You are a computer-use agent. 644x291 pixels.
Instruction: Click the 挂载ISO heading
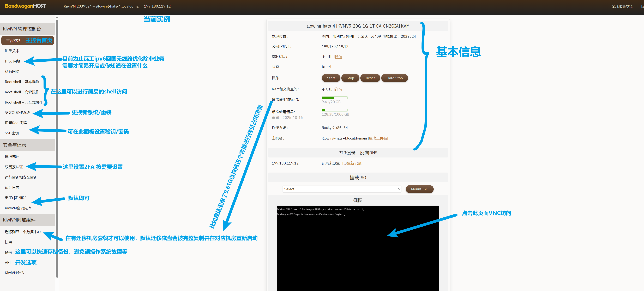tap(358, 178)
